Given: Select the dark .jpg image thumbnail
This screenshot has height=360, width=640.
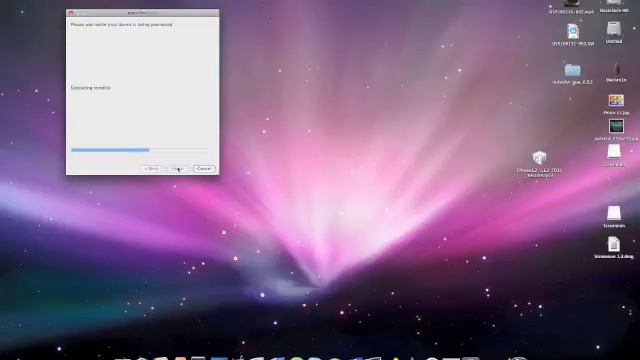Looking at the screenshot, I should [x=616, y=126].
